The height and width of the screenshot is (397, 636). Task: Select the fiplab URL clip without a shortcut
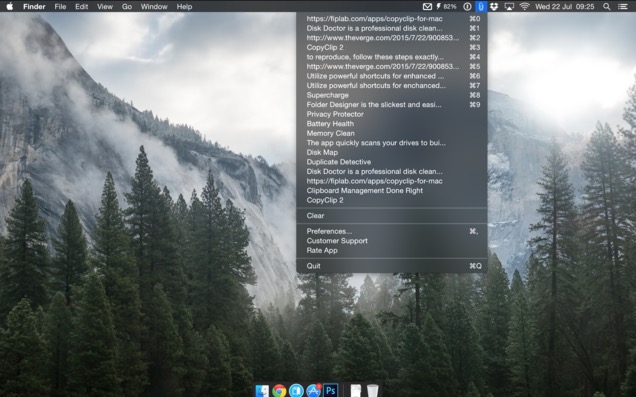tap(392, 181)
